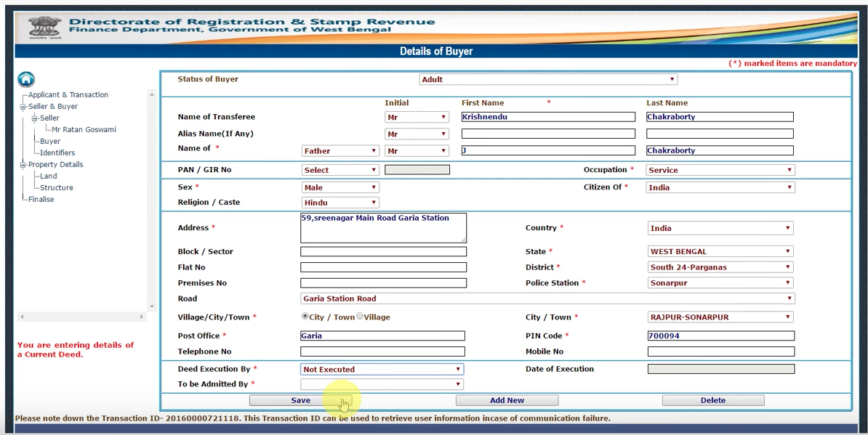Click transferee Last Name field Chakraborty
868x435 pixels.
click(x=720, y=117)
